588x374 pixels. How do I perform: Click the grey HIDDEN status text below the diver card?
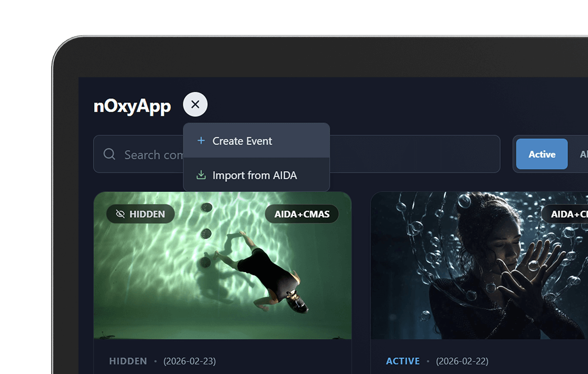coord(128,361)
